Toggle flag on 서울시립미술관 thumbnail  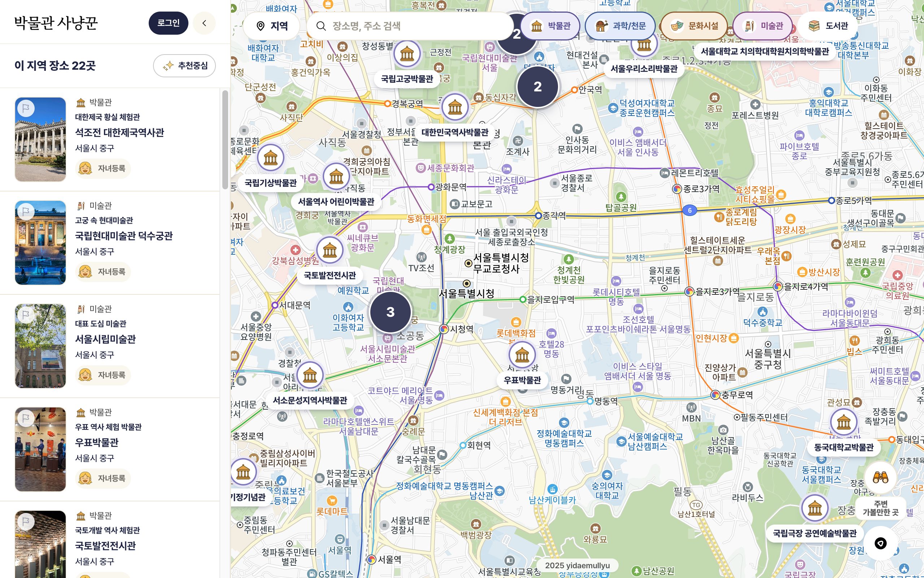tap(26, 315)
